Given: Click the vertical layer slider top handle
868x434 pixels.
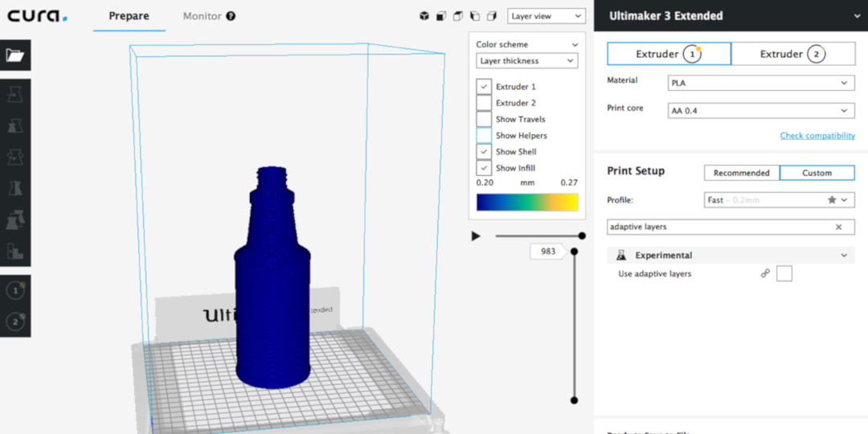Looking at the screenshot, I should [574, 252].
